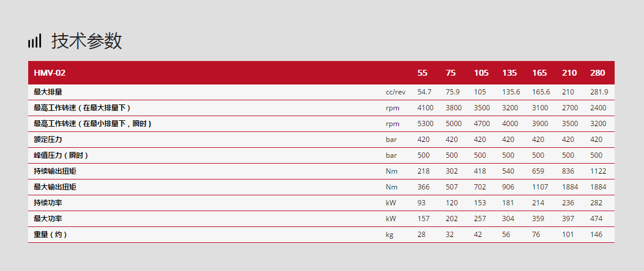Click the 1122 continuous torque value
The width and height of the screenshot is (644, 271).
598,171
